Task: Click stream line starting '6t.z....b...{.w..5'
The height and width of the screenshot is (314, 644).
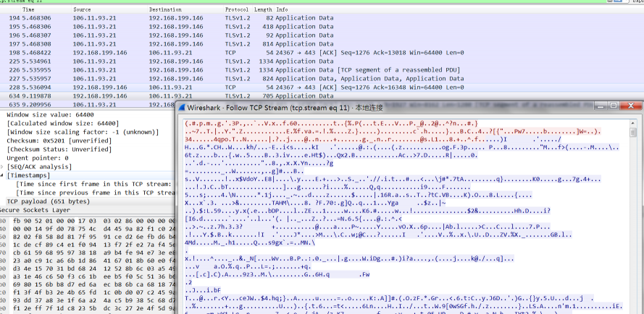Action: (x=332, y=155)
